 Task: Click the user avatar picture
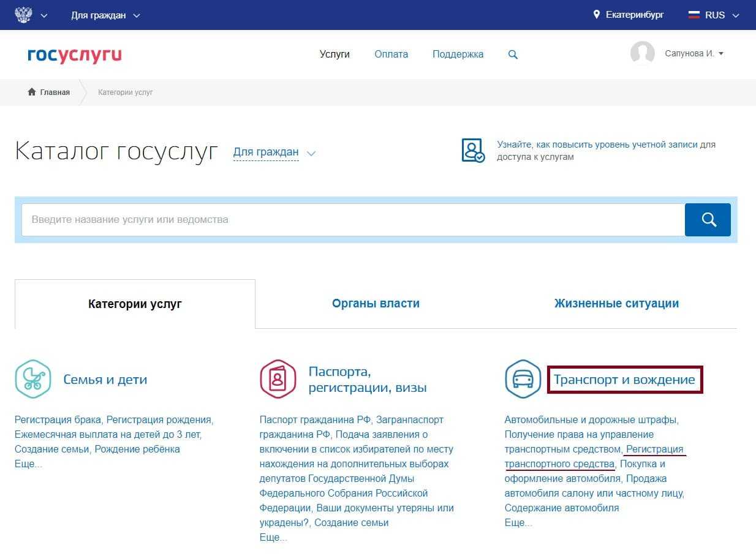pos(642,54)
